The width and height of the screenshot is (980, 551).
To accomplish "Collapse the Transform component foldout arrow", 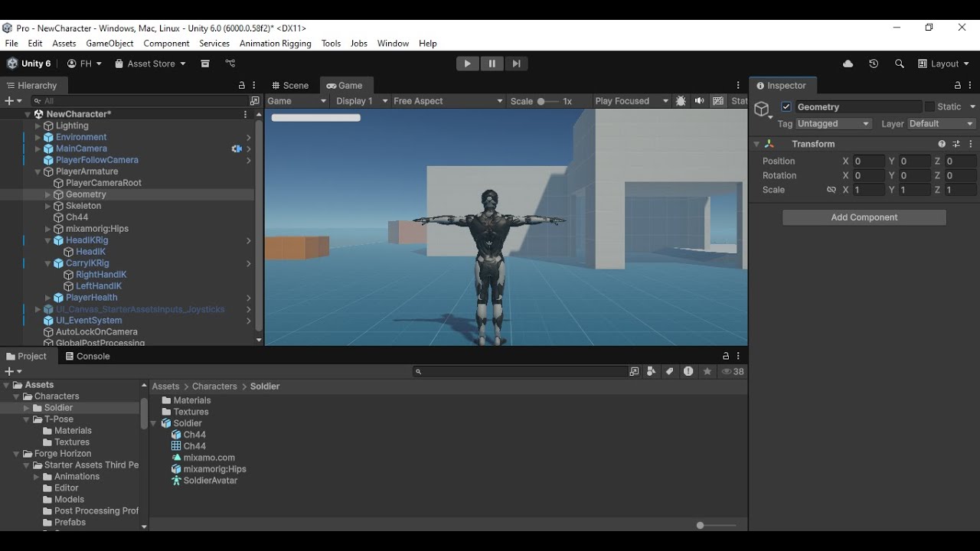I will (756, 144).
